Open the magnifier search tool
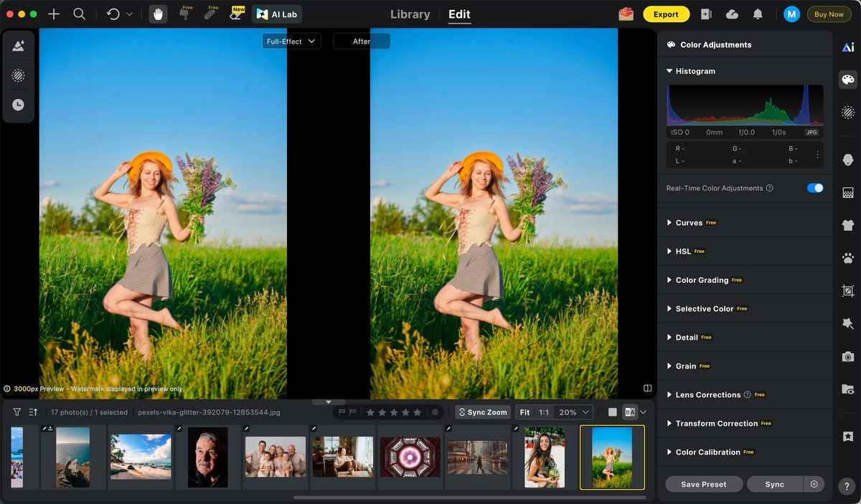This screenshot has height=504, width=861. coord(80,14)
